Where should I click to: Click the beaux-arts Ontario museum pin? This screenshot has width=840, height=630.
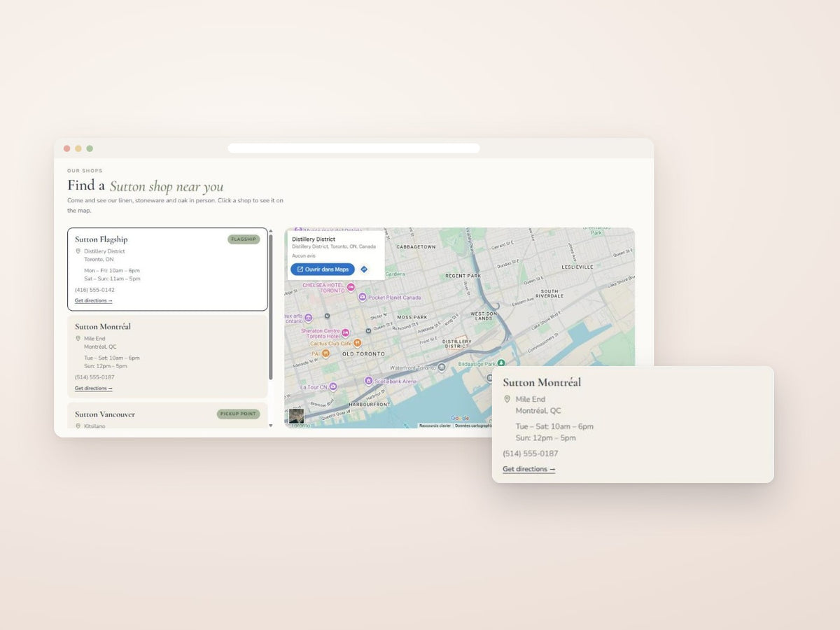coord(308,317)
